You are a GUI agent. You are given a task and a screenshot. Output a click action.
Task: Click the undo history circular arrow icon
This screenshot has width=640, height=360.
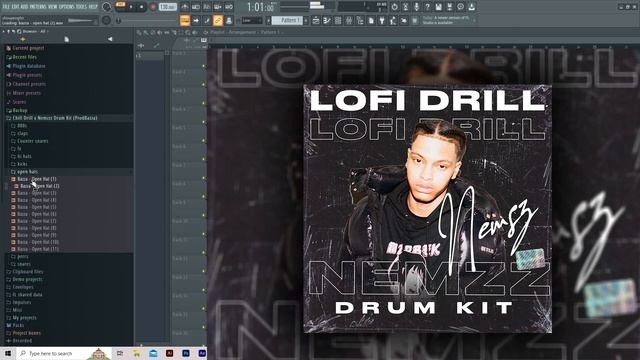[x=394, y=7]
